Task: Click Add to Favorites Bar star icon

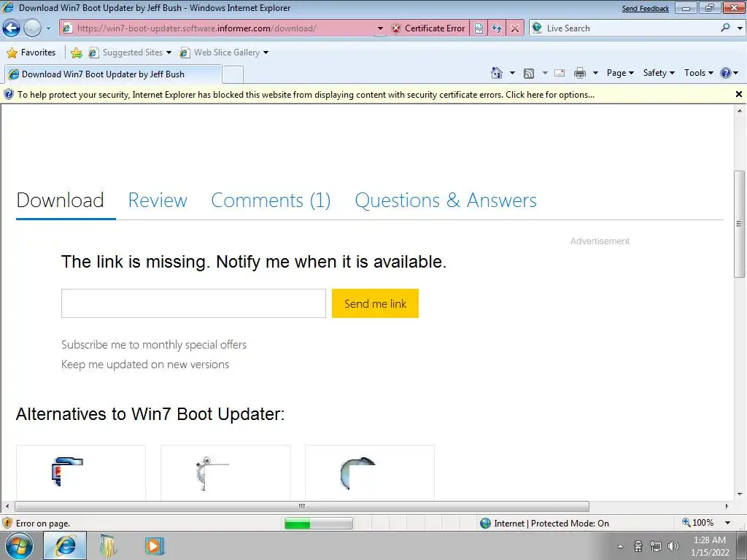Action: pyautogui.click(x=76, y=52)
